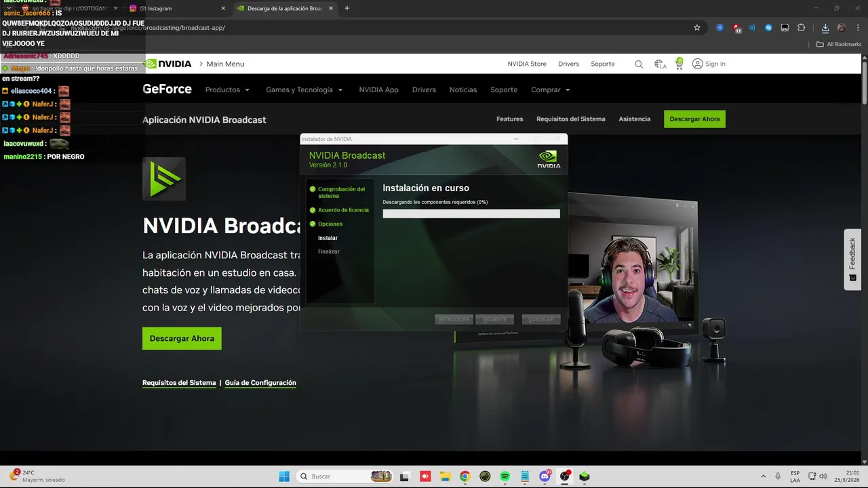
Task: Click the blue sound waves extension icon
Action: (752, 28)
